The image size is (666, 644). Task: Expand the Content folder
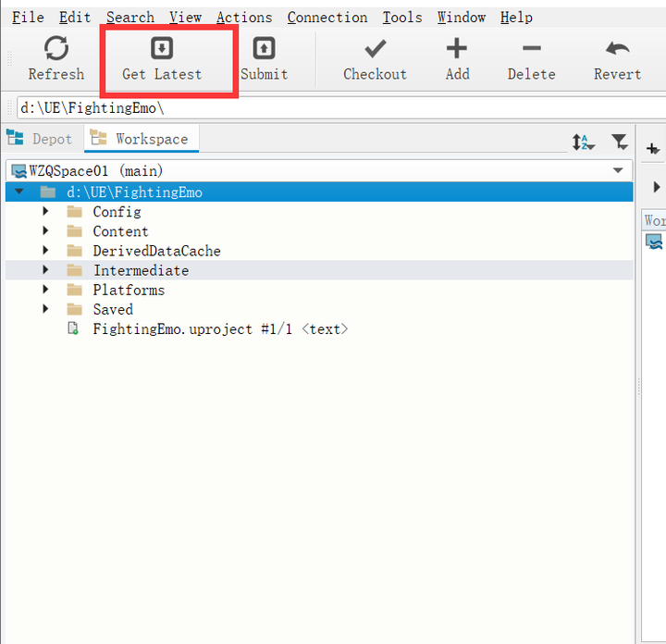(45, 230)
